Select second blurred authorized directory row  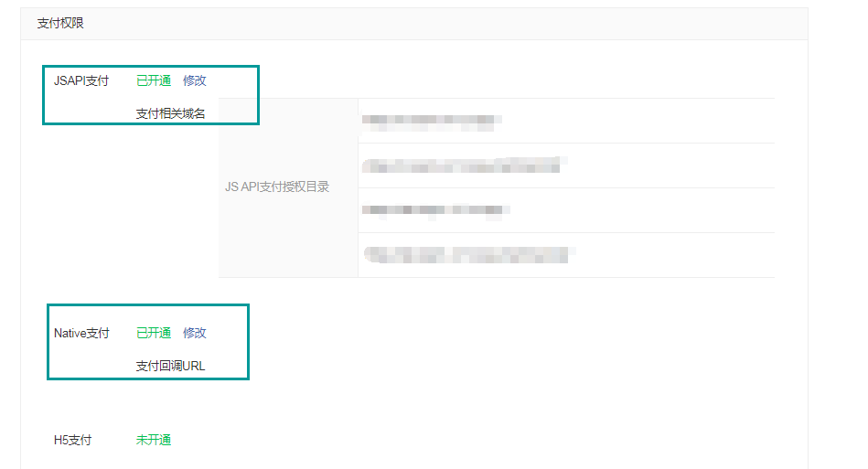coord(566,165)
